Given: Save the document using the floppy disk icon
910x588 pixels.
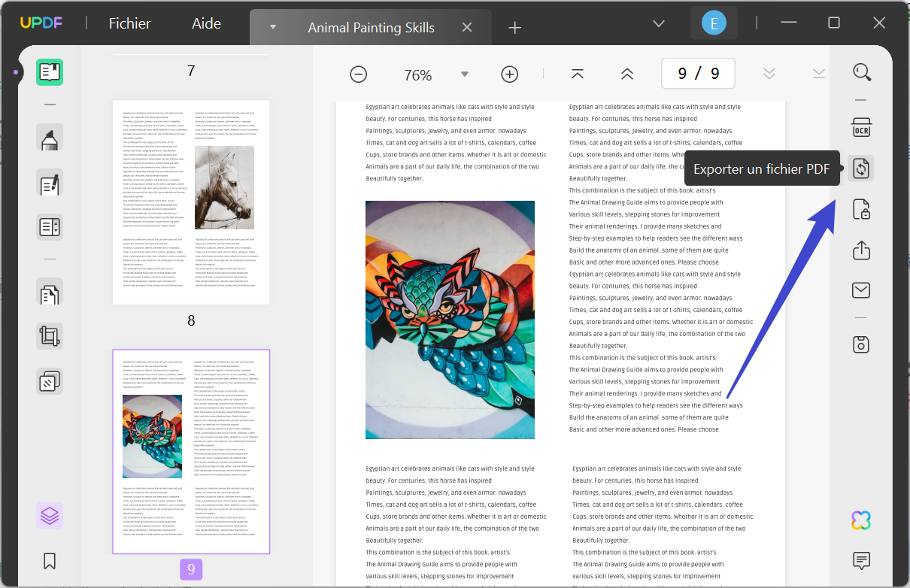Looking at the screenshot, I should coord(861,344).
